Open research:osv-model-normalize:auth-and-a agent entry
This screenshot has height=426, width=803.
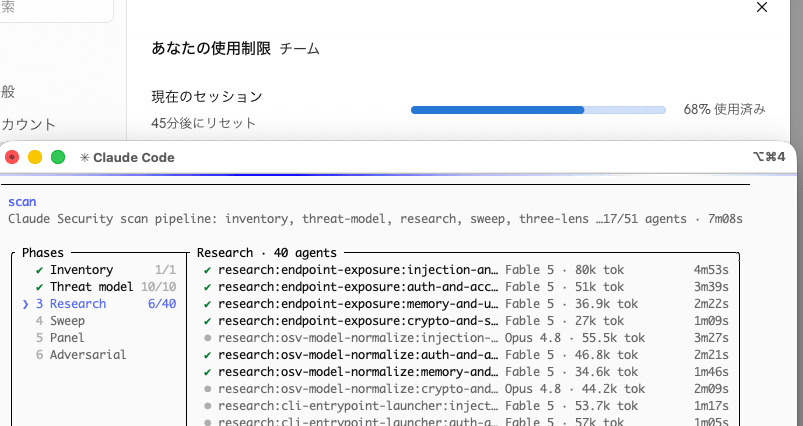(x=466, y=354)
